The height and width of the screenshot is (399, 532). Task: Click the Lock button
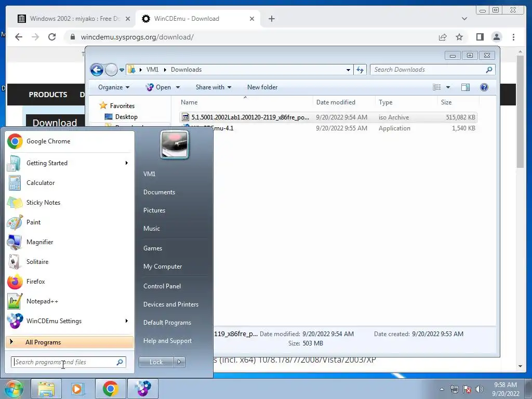click(156, 362)
